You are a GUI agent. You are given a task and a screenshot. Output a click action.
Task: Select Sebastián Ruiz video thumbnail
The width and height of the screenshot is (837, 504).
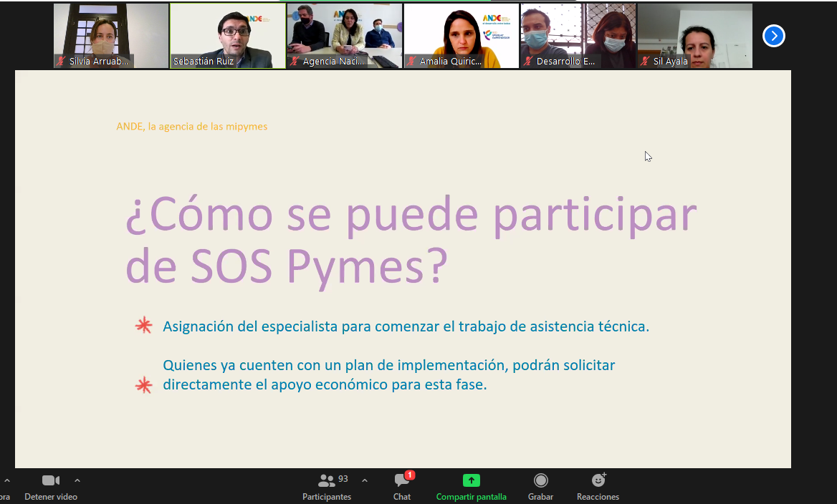point(228,36)
